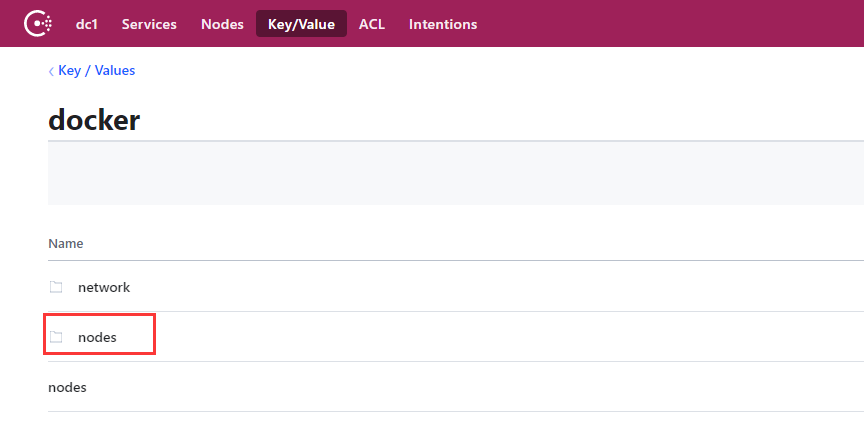This screenshot has width=864, height=437.
Task: Click the nodes folder icon
Action: 56,337
